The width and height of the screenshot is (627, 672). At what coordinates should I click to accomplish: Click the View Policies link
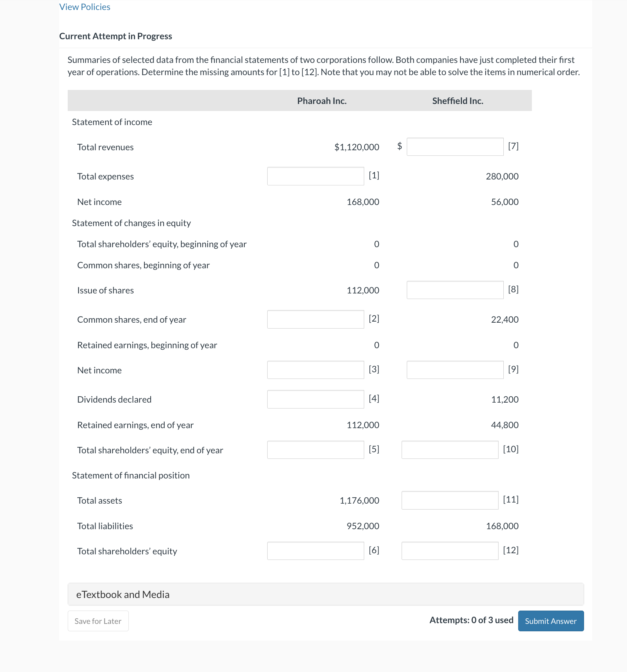pos(84,7)
